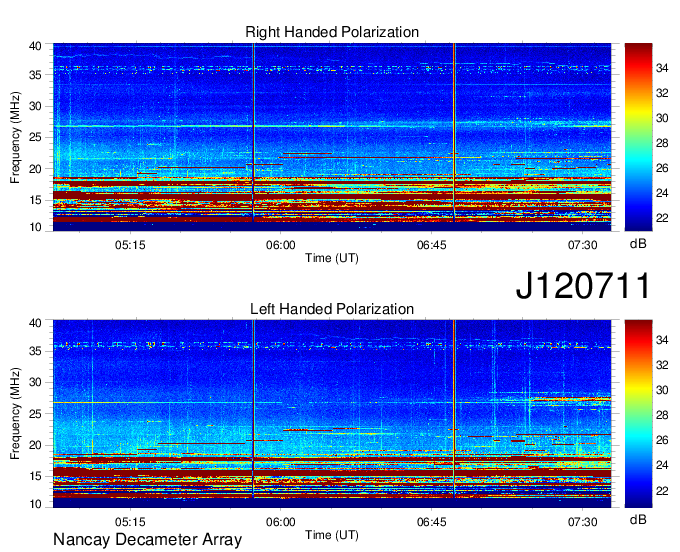Viewport: 680px width, 552px height.
Task: Click the 28 dB label on top color bar
Action: coord(662,143)
